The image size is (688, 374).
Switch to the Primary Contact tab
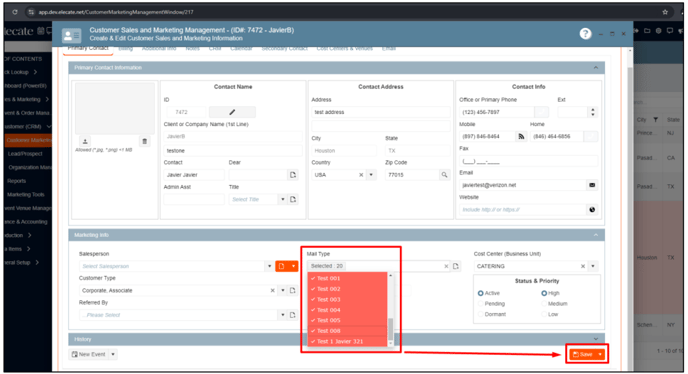(88, 49)
